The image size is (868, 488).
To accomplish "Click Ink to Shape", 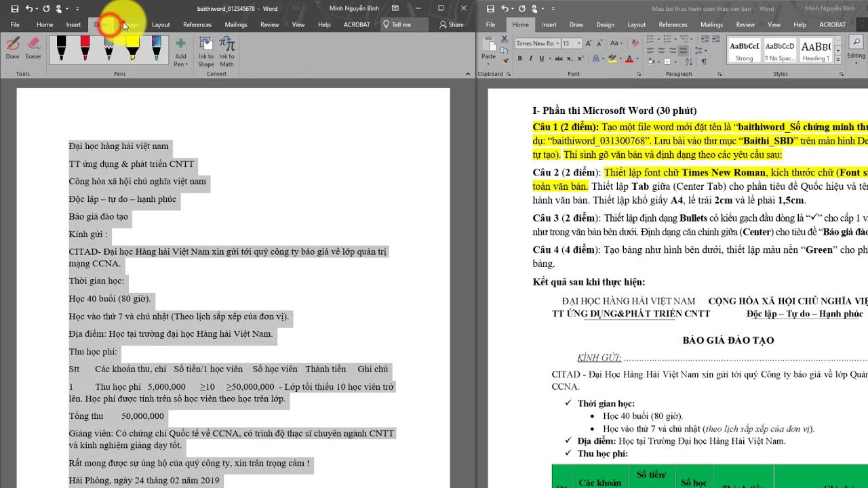I will click(x=205, y=52).
